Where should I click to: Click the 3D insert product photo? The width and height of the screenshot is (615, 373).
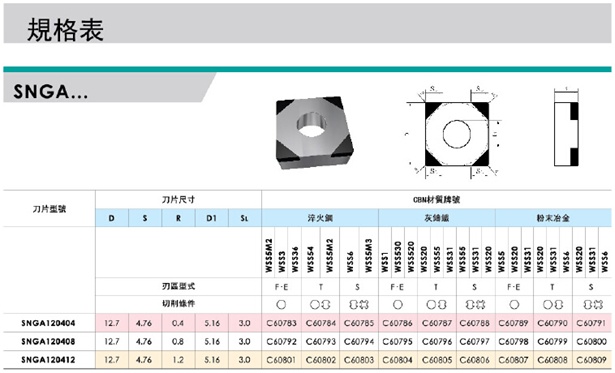315,133
